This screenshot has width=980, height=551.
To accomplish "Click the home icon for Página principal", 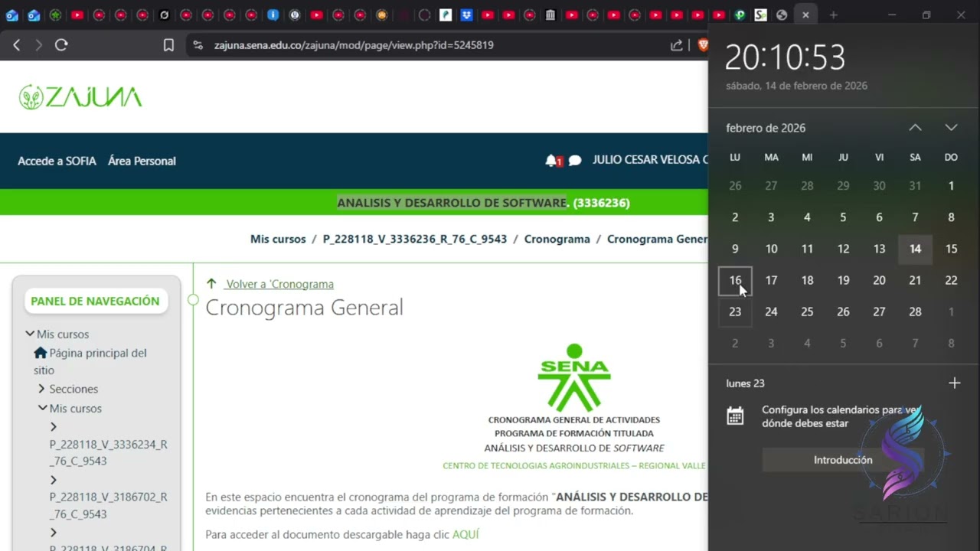I will [41, 353].
